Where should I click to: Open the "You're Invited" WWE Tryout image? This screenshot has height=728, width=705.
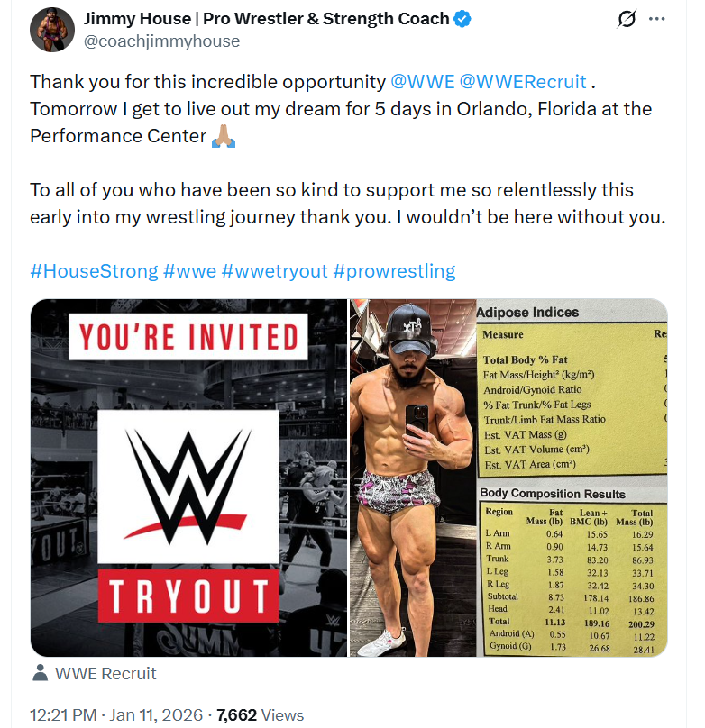(x=188, y=478)
